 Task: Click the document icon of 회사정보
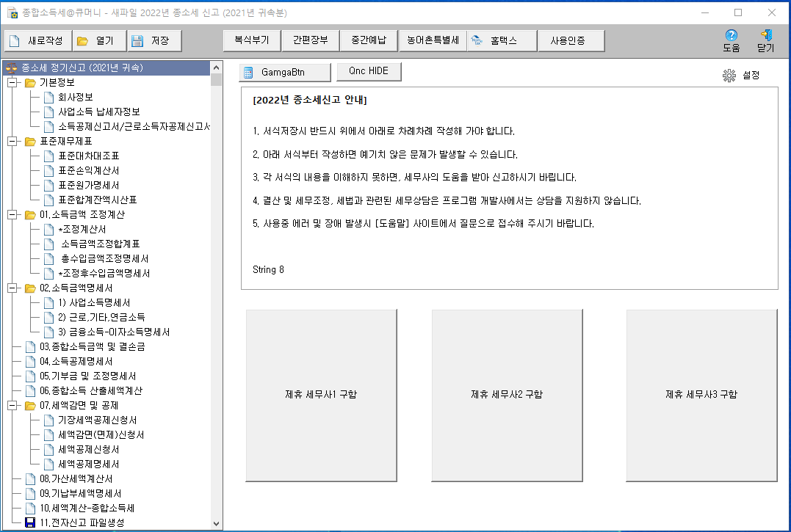[49, 98]
